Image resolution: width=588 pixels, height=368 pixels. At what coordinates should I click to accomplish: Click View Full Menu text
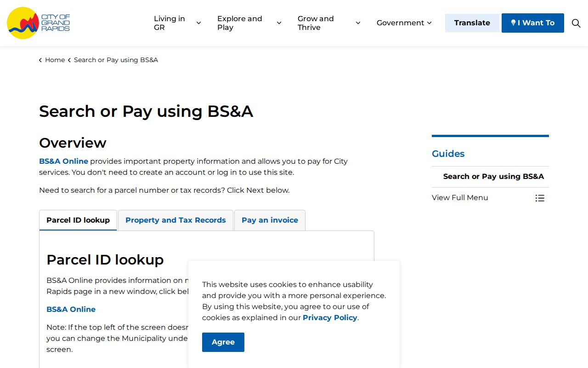(460, 198)
